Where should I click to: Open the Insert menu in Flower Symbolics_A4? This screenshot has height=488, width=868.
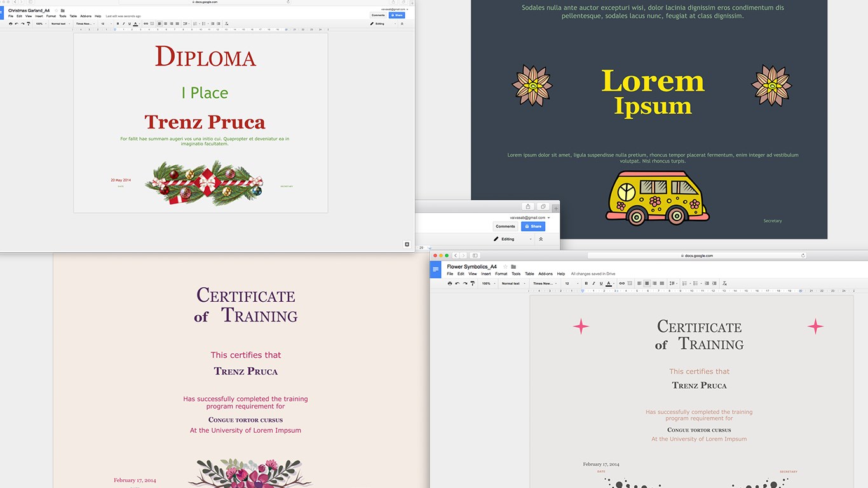pyautogui.click(x=486, y=274)
